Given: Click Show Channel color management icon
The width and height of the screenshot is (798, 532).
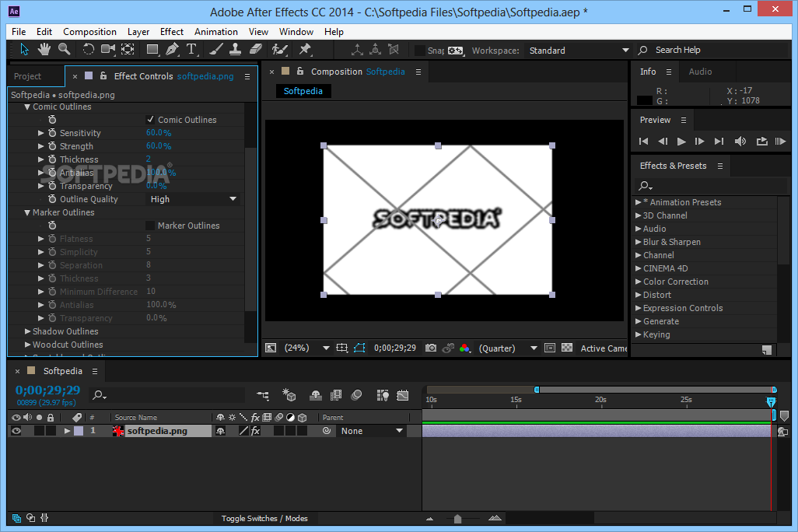Looking at the screenshot, I should pos(464,348).
